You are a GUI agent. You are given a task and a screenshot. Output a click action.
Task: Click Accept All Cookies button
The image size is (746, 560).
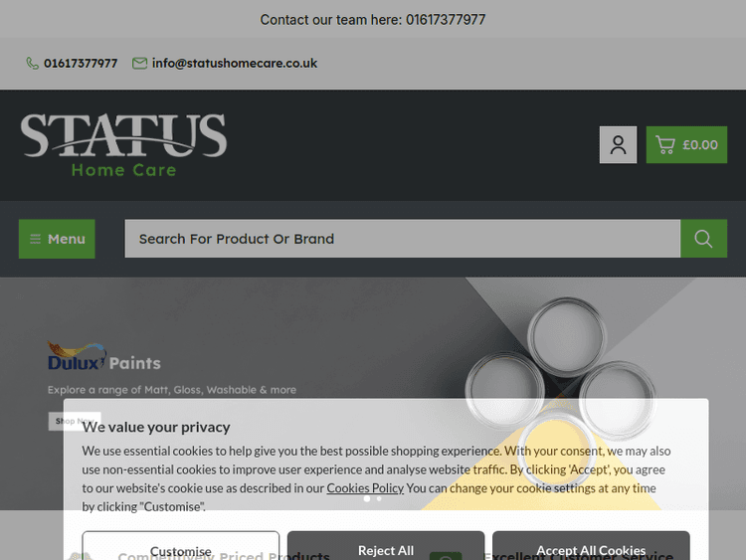click(x=592, y=546)
